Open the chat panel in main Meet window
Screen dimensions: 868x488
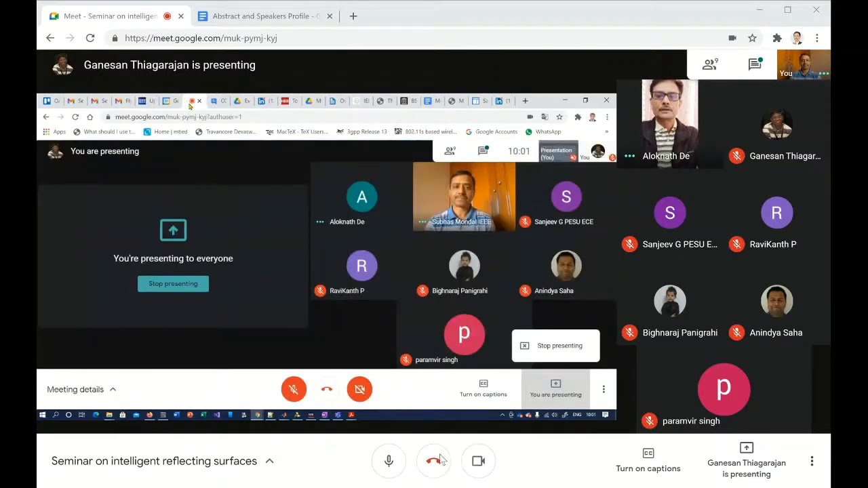[755, 64]
